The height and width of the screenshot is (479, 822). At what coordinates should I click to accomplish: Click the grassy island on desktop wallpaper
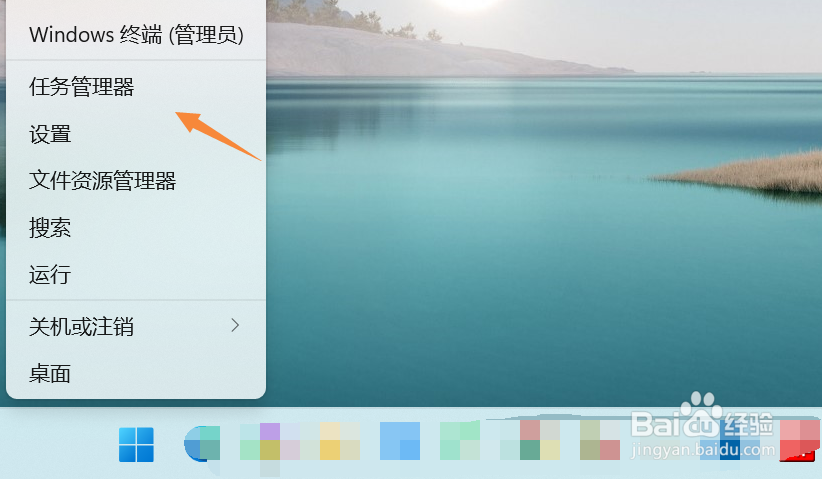[x=744, y=173]
